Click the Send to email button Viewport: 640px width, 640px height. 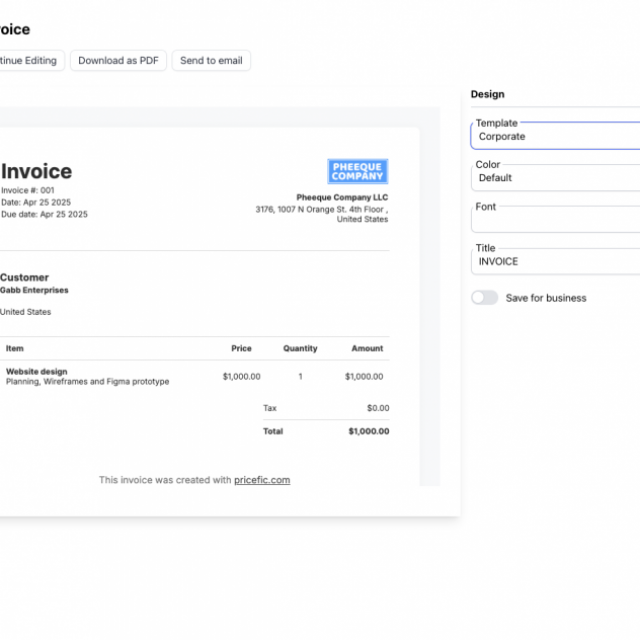211,60
